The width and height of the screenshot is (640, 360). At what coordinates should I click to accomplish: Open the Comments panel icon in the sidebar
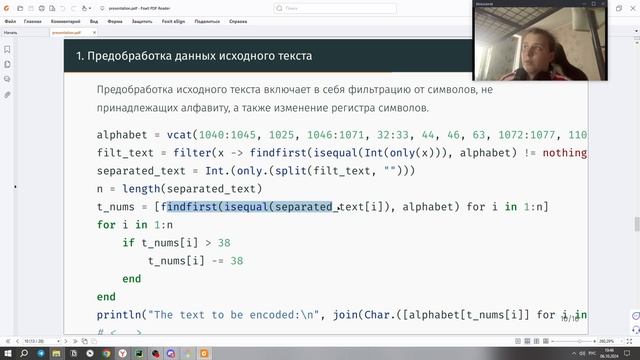coord(7,79)
